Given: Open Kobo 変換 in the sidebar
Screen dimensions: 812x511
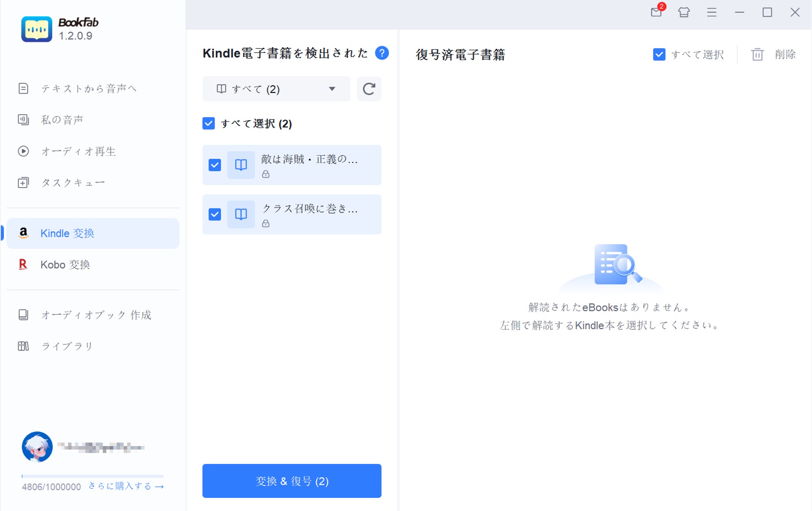Looking at the screenshot, I should pos(65,265).
